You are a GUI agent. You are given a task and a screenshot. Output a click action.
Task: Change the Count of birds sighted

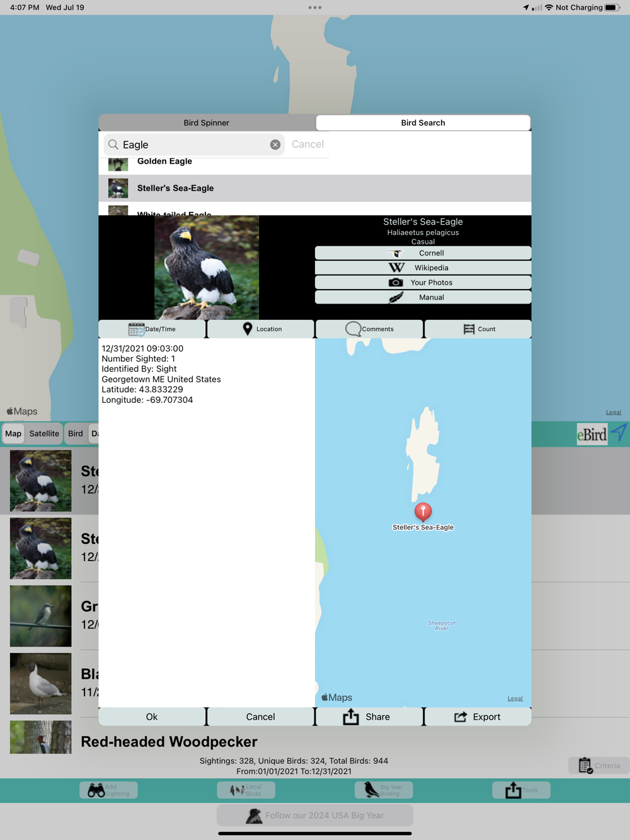[478, 329]
